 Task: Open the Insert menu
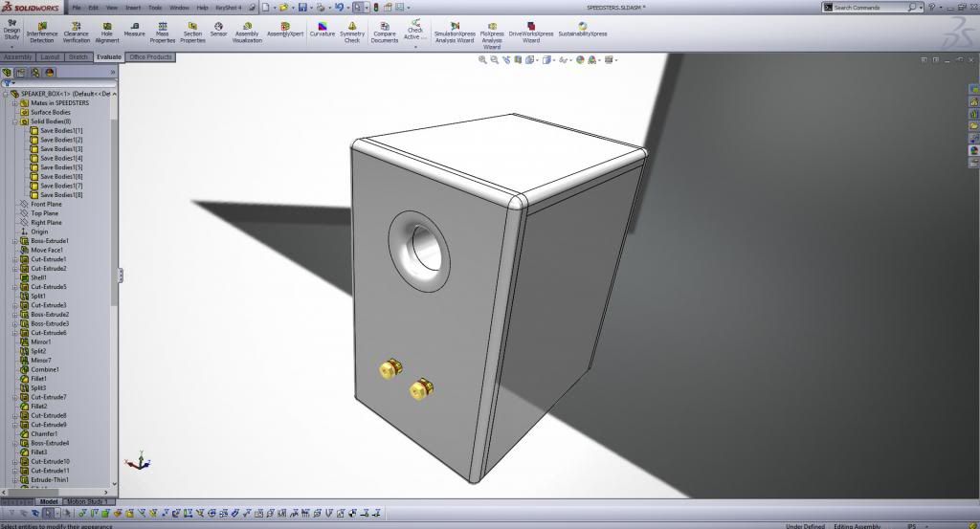pyautogui.click(x=133, y=8)
